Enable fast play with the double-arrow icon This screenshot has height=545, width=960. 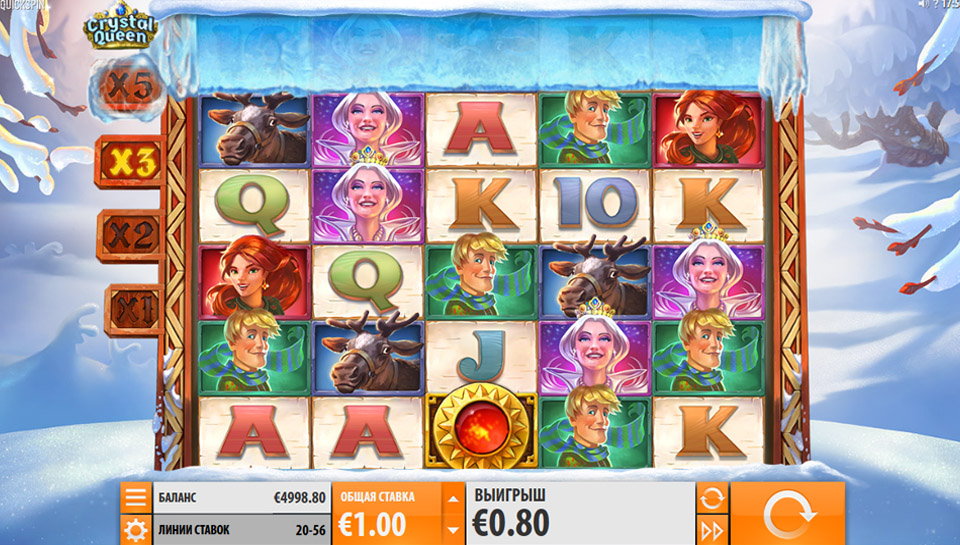(712, 530)
